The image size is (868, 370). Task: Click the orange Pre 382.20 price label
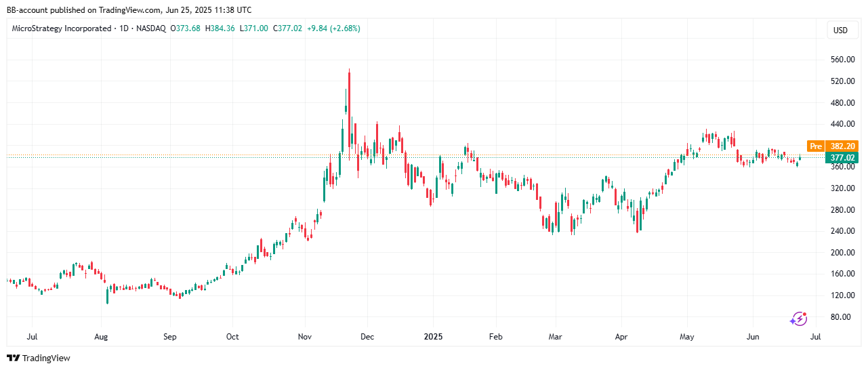833,146
